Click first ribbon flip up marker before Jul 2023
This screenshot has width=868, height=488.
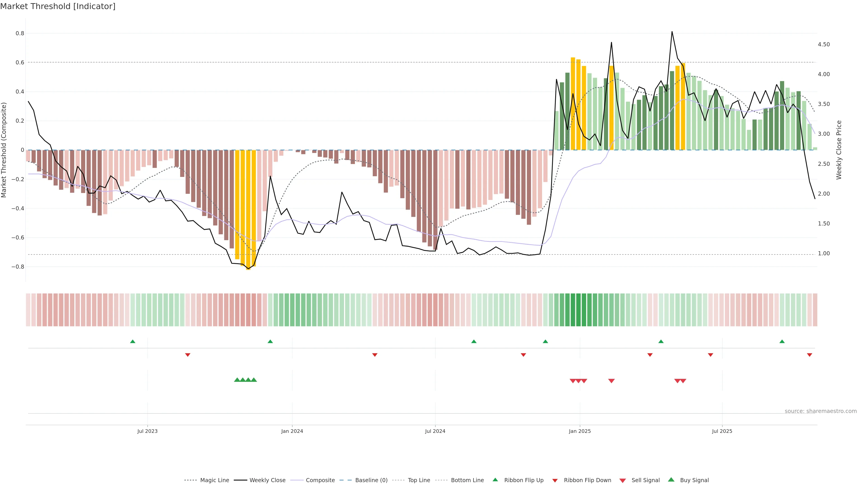pos(133,342)
